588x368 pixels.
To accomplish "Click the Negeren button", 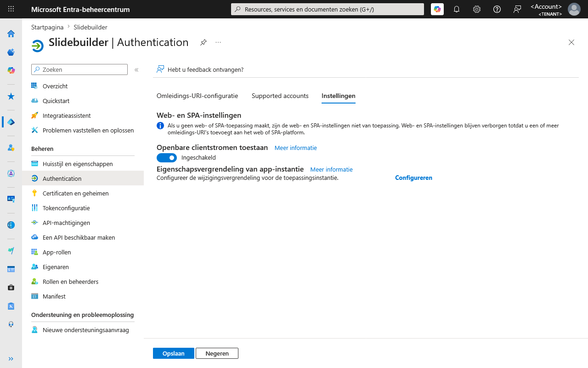I will (217, 353).
